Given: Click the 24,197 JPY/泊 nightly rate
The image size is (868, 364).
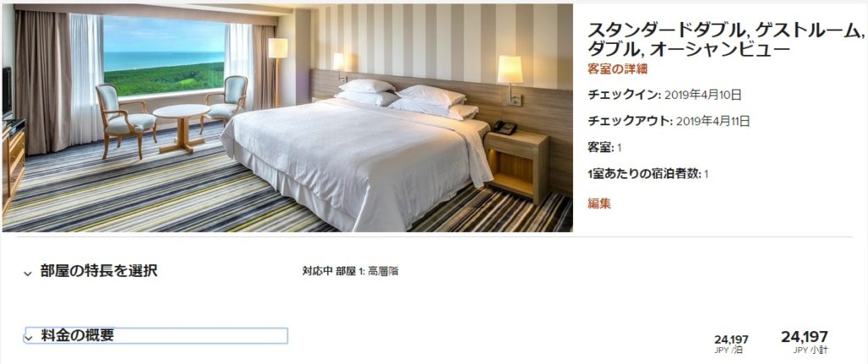Looking at the screenshot, I should [x=731, y=344].
